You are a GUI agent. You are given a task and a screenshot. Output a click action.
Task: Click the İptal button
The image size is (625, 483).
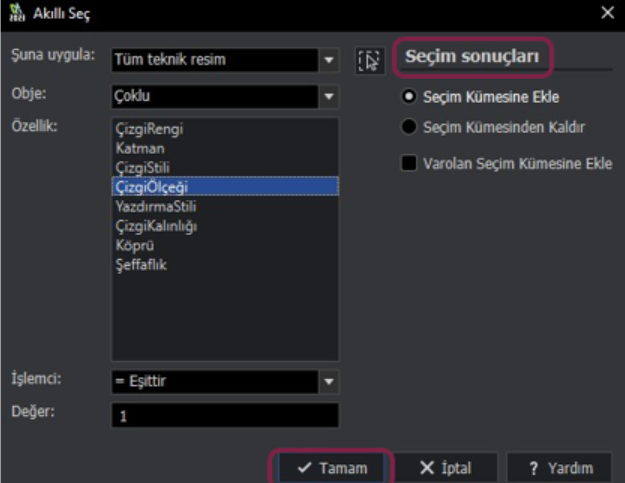point(445,468)
